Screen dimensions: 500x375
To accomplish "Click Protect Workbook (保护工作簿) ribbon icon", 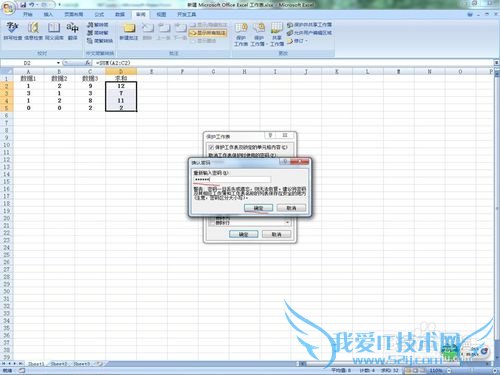I will point(259,34).
